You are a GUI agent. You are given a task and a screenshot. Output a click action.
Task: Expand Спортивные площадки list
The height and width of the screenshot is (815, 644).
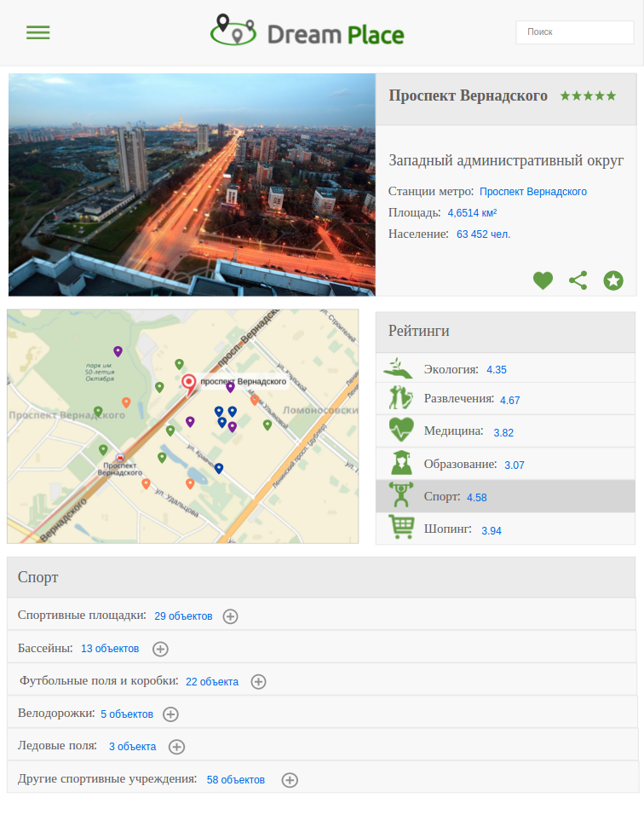tap(230, 616)
